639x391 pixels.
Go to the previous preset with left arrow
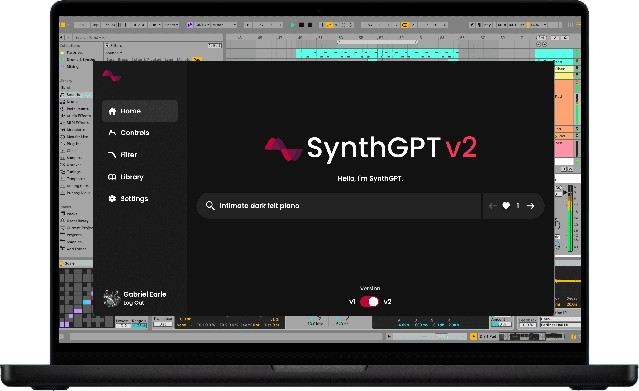tap(492, 206)
